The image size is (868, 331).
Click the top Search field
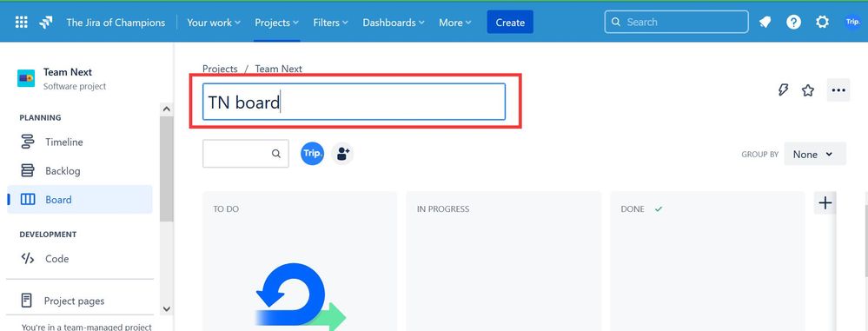pyautogui.click(x=677, y=22)
